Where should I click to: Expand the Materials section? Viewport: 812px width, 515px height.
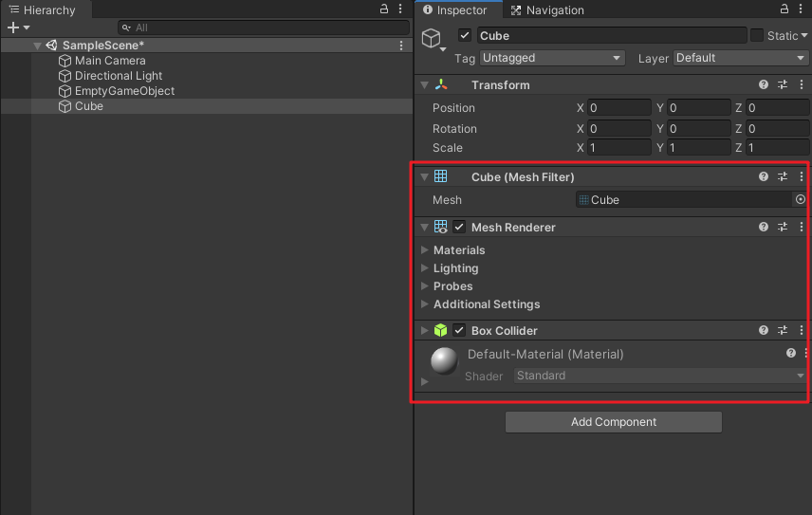[425, 250]
